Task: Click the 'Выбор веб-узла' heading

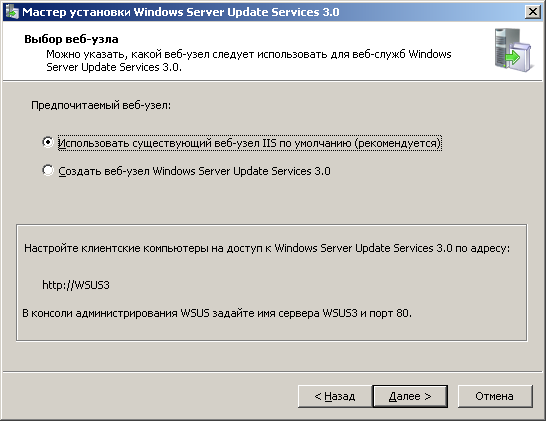Action: pos(71,39)
